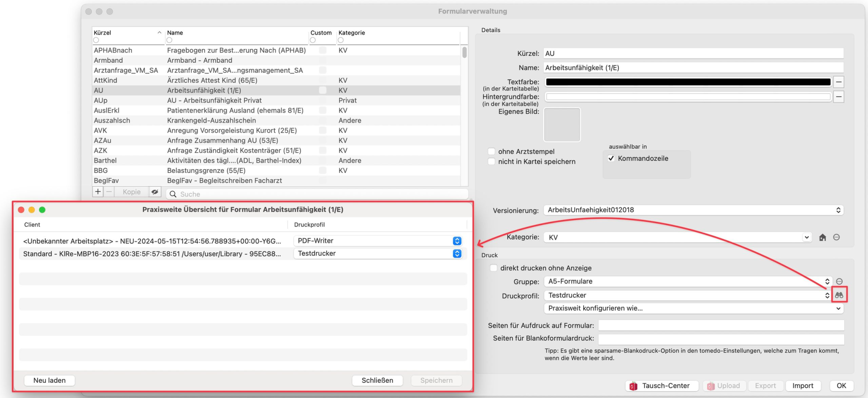This screenshot has height=398, width=868.
Task: Toggle sort arrow on Kürzel column
Action: 159,33
